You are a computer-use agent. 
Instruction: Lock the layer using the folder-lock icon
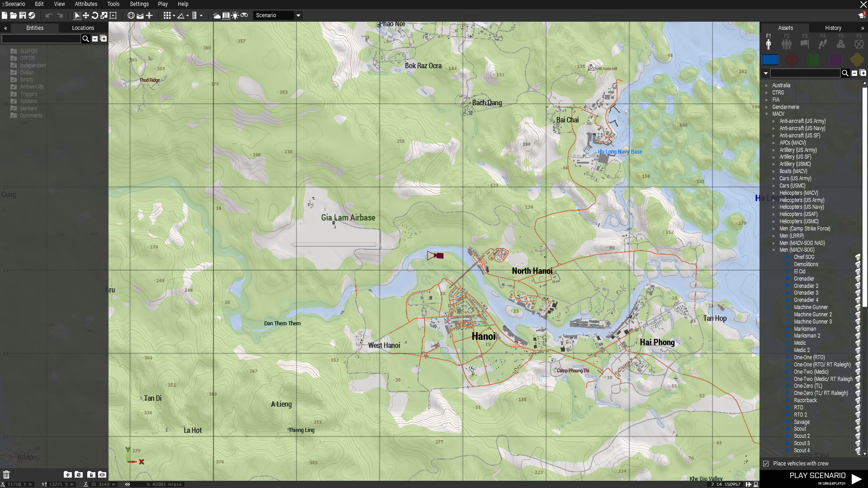[91, 475]
